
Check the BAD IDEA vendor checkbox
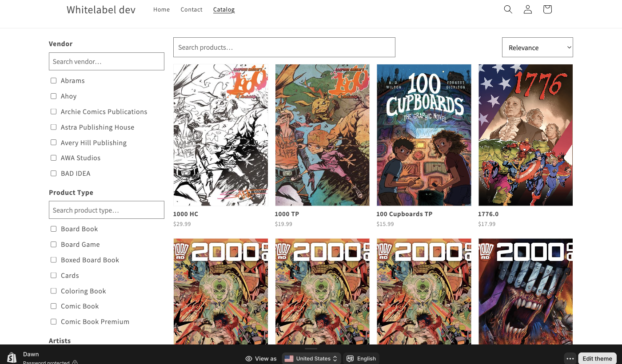click(53, 174)
